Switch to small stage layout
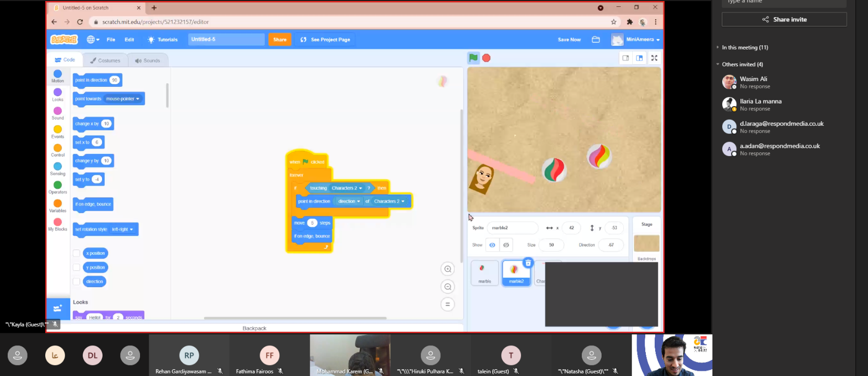The height and width of the screenshot is (376, 868). 626,58
